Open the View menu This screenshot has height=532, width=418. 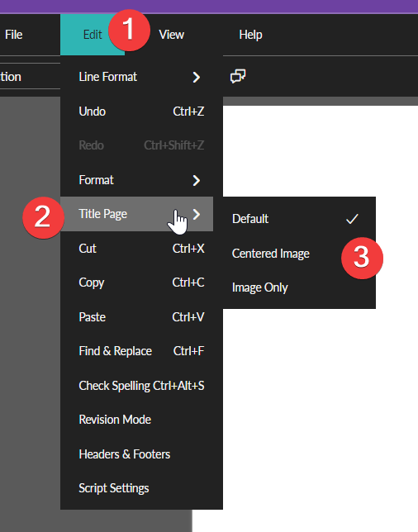coord(172,35)
